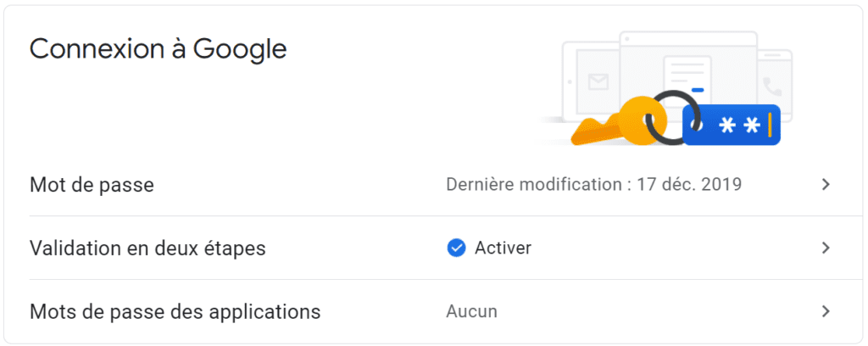The width and height of the screenshot is (868, 346).
Task: Open the Validation en deux étapes chevron arrow
Action: [x=826, y=248]
